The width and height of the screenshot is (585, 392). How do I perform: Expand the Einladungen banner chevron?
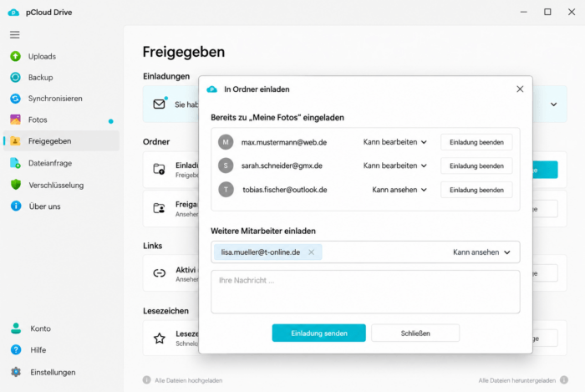553,104
